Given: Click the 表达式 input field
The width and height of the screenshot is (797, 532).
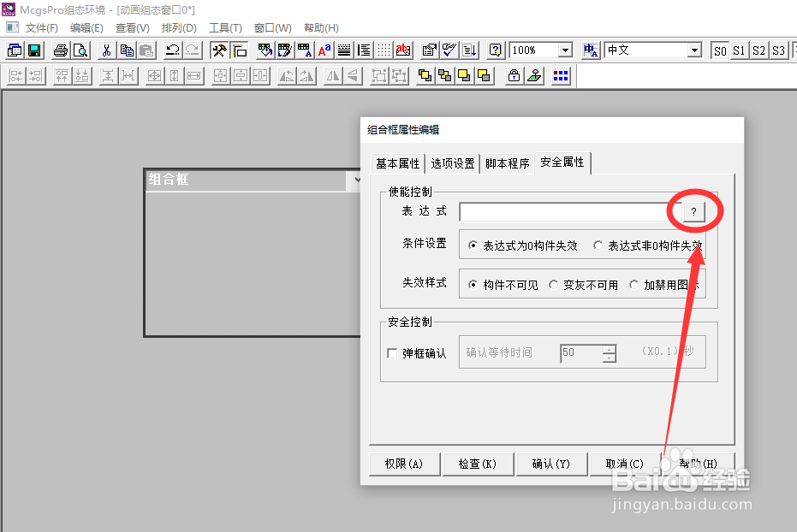Looking at the screenshot, I should 570,212.
